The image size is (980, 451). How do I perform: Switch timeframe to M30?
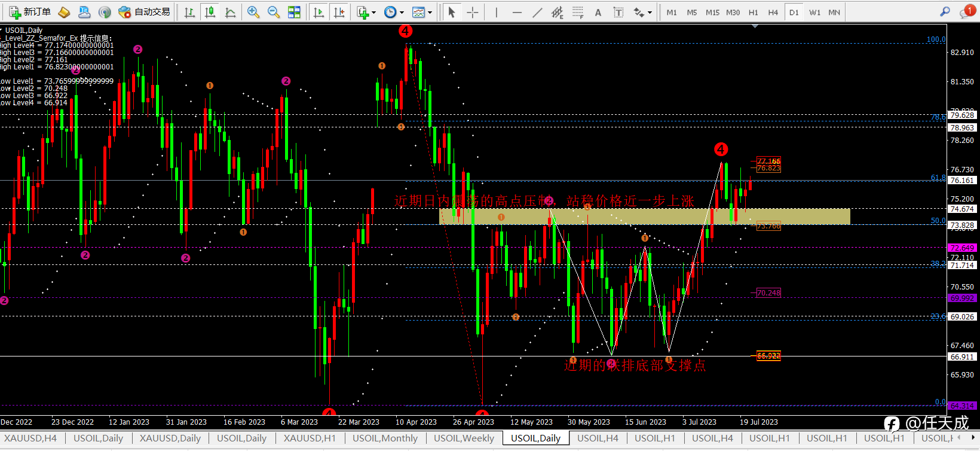point(733,12)
